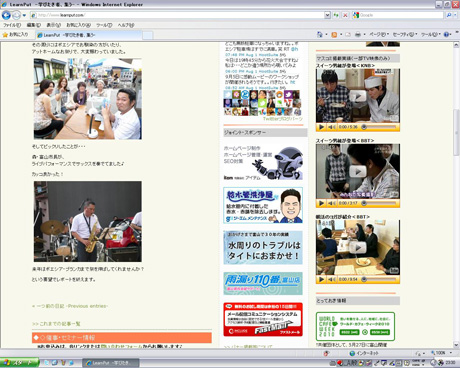
Task: Click the magnifier Search icon
Action: point(448,15)
